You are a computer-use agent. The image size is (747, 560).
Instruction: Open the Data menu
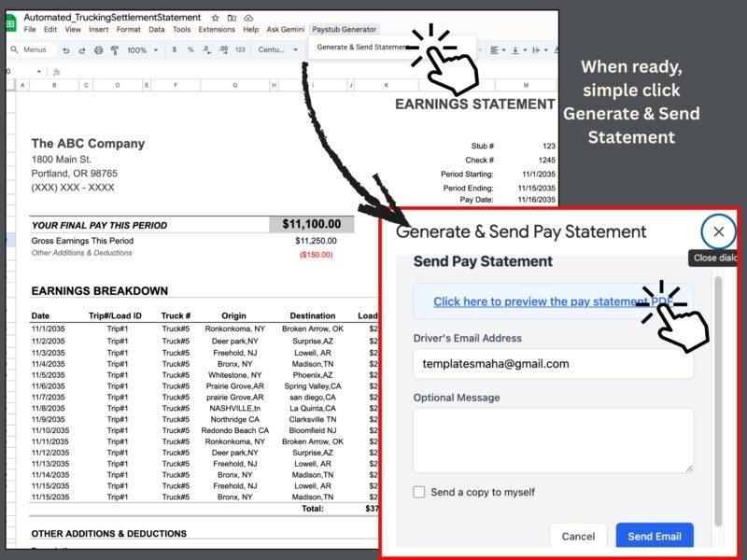[157, 30]
